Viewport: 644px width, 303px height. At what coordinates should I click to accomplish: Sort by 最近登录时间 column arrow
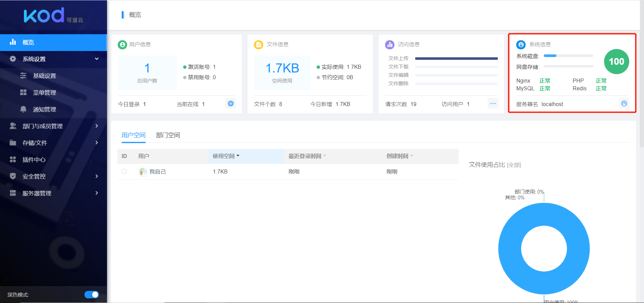click(x=325, y=156)
